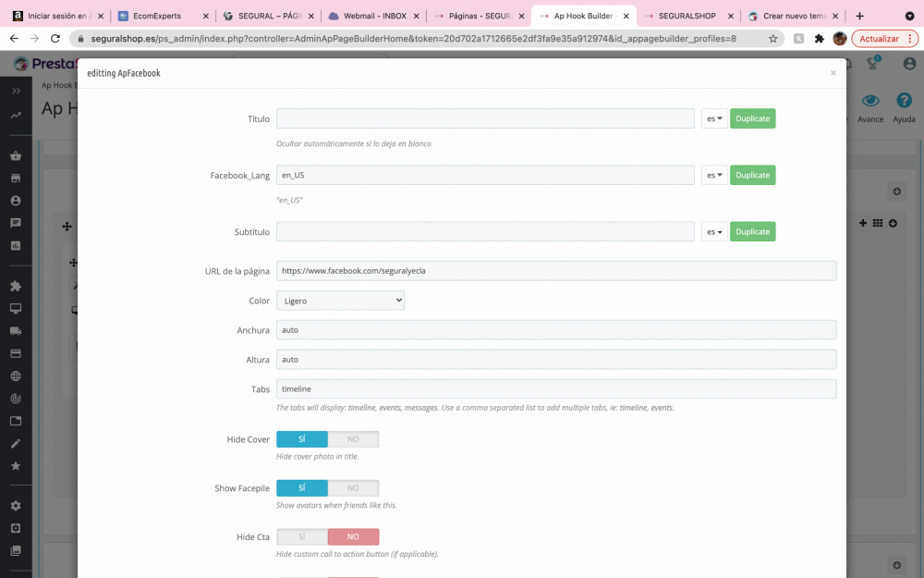Viewport: 924px width, 578px height.
Task: Set Show Facepile to SÍ
Action: pyautogui.click(x=302, y=488)
